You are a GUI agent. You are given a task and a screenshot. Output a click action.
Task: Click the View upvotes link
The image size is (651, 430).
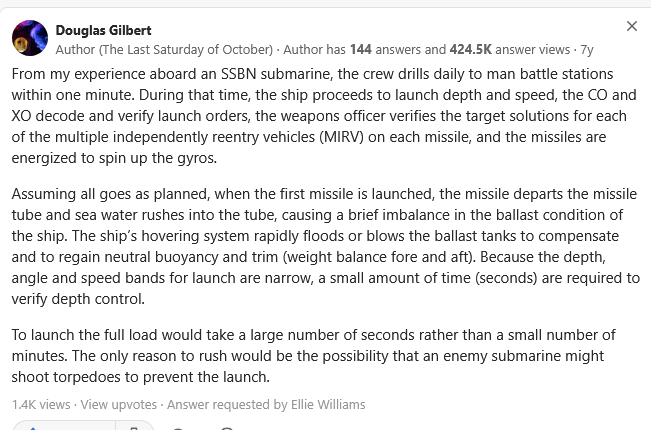pos(119,404)
